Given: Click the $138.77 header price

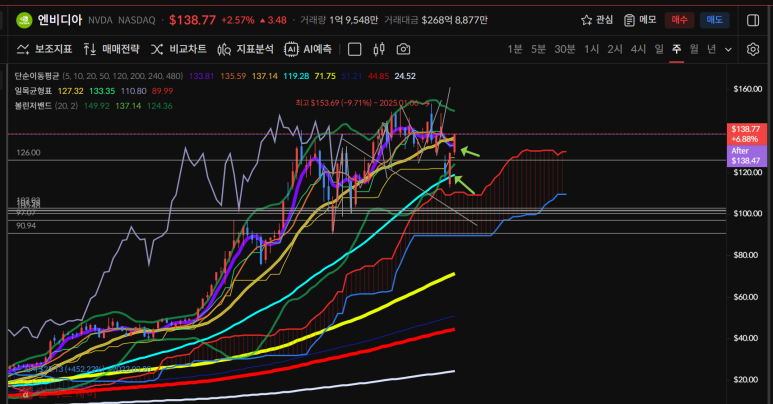Looking at the screenshot, I should click(x=192, y=20).
